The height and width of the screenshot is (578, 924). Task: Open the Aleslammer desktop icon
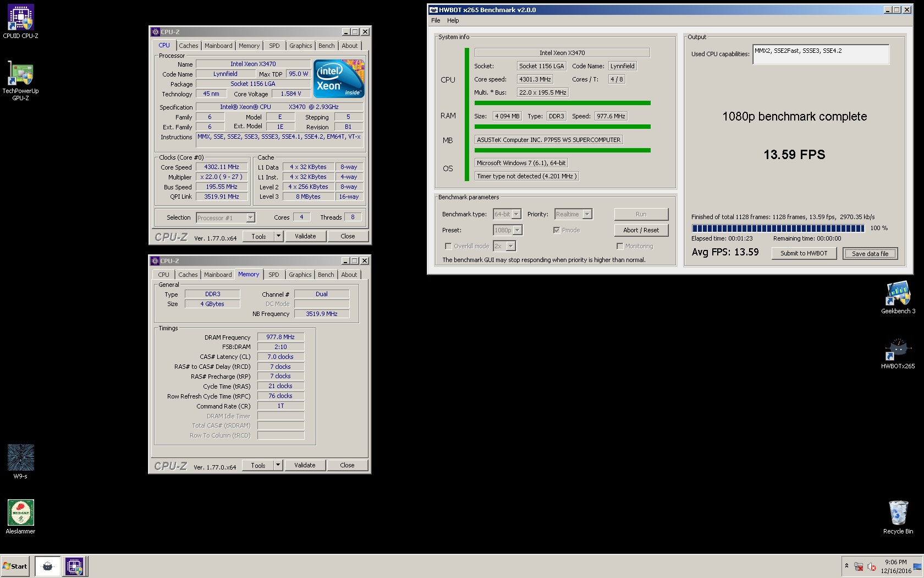pyautogui.click(x=20, y=517)
